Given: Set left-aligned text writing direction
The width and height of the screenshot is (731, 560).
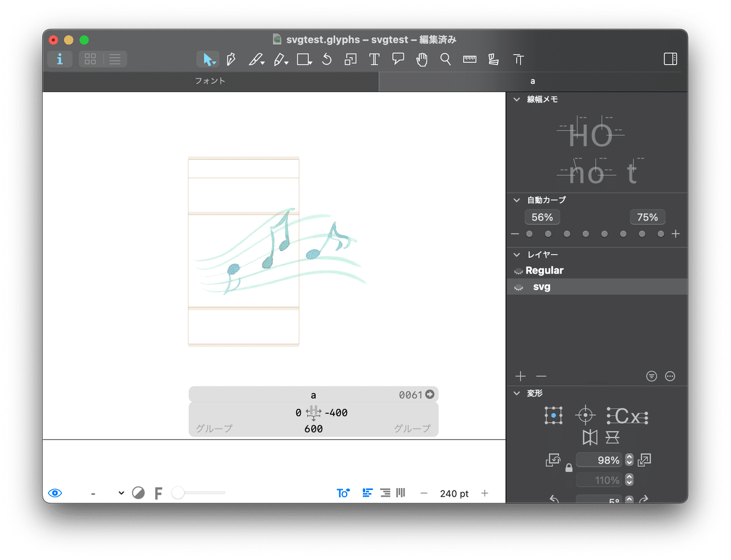Looking at the screenshot, I should coord(367,493).
